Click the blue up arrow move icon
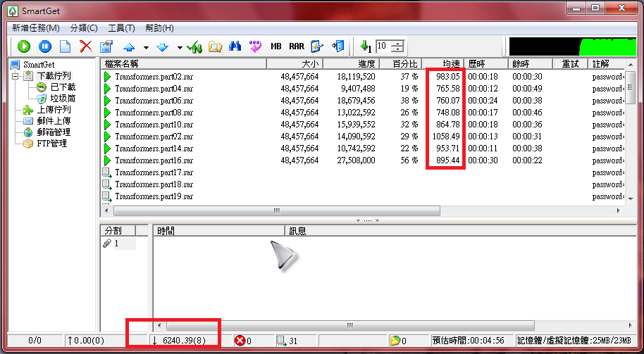Screen dimensions: 644x354 click(x=129, y=47)
